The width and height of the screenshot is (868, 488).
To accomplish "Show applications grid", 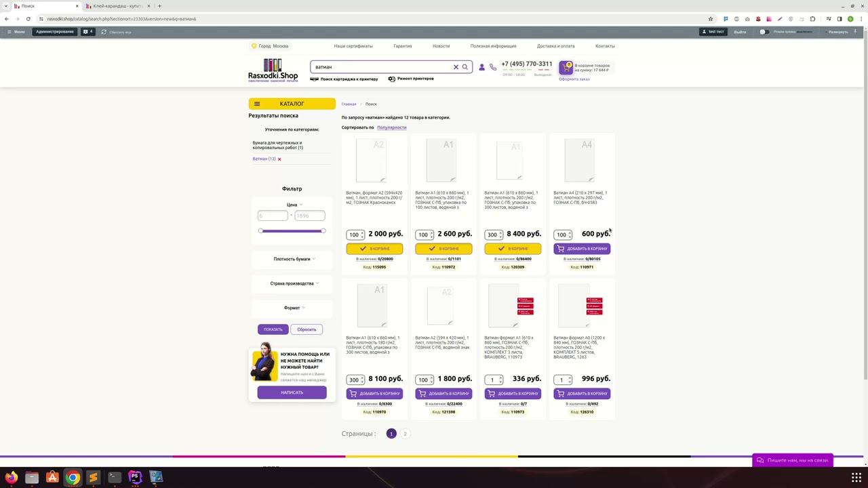I will point(856,477).
